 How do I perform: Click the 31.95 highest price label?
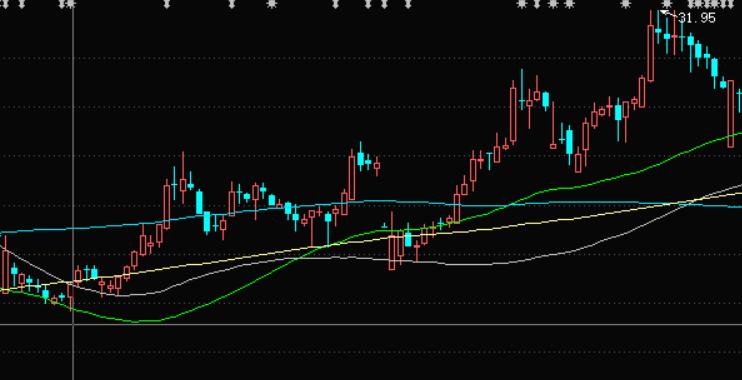pos(697,18)
